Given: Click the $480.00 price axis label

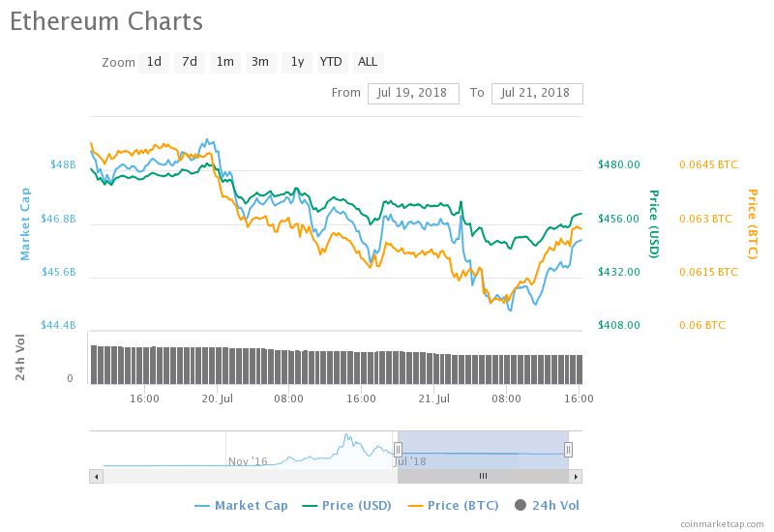Looking at the screenshot, I should (618, 164).
